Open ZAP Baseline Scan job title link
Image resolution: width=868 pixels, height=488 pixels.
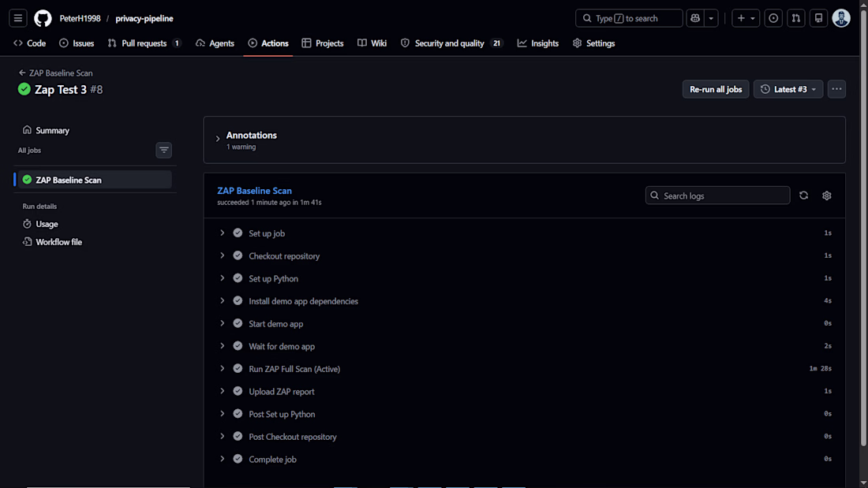[254, 190]
